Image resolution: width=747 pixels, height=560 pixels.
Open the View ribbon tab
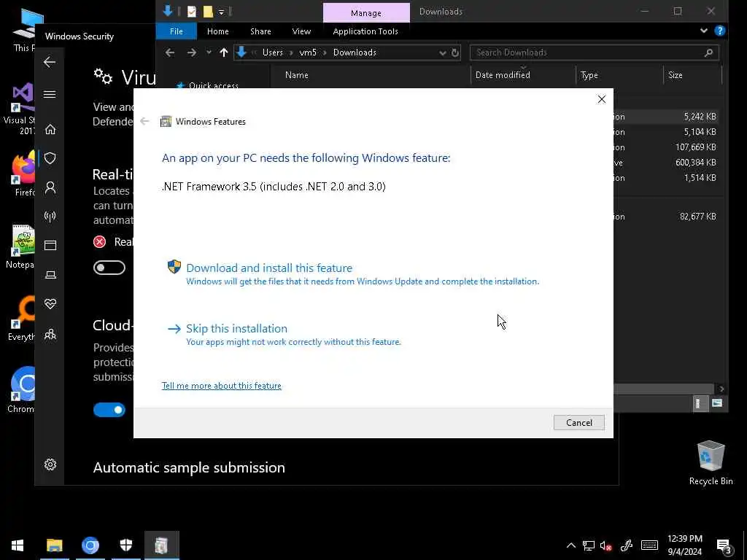click(301, 31)
